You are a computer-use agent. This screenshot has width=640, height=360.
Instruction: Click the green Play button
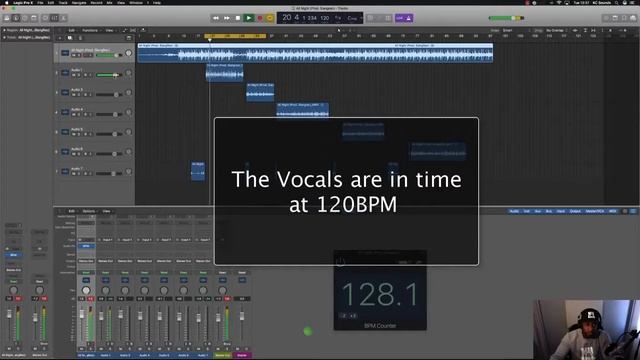click(249, 18)
